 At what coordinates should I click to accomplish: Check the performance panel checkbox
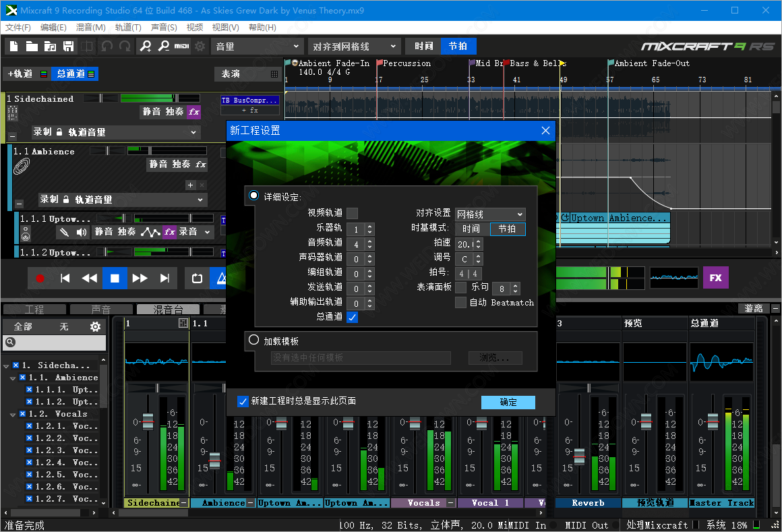click(x=461, y=288)
